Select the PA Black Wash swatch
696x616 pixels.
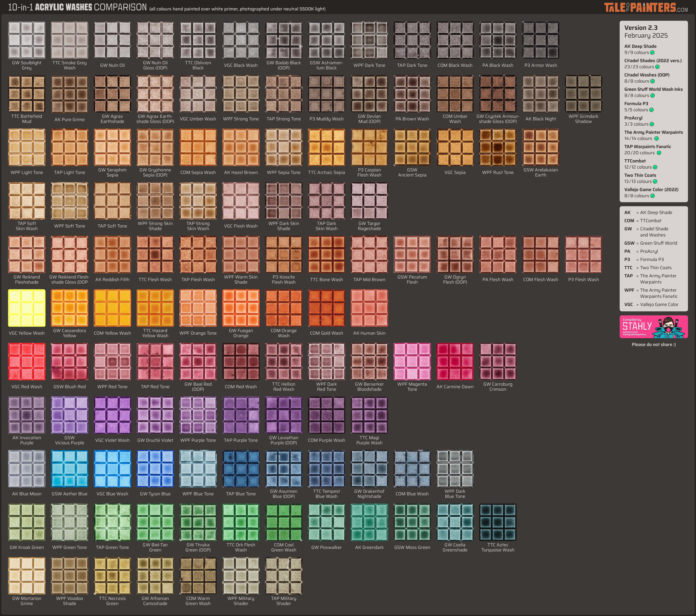pyautogui.click(x=498, y=40)
